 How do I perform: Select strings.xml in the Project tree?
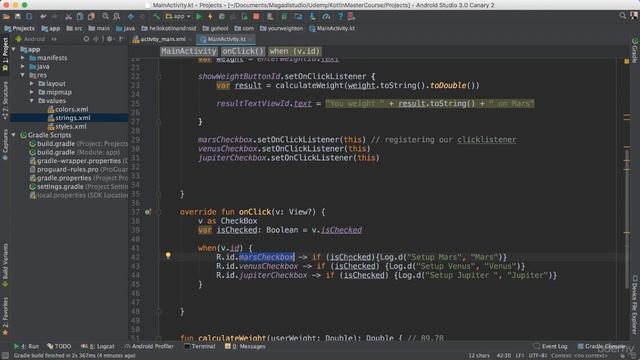pos(69,118)
